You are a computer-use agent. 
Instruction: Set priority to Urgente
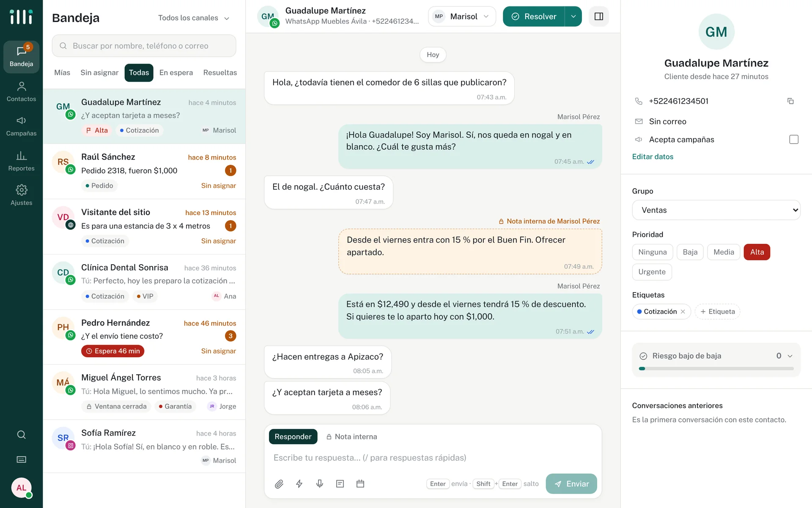coord(652,272)
